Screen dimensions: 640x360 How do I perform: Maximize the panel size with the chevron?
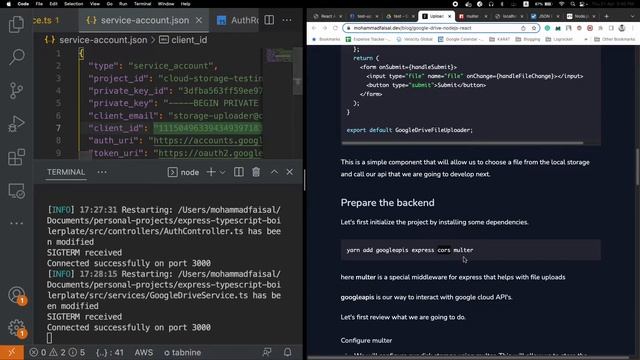click(274, 172)
